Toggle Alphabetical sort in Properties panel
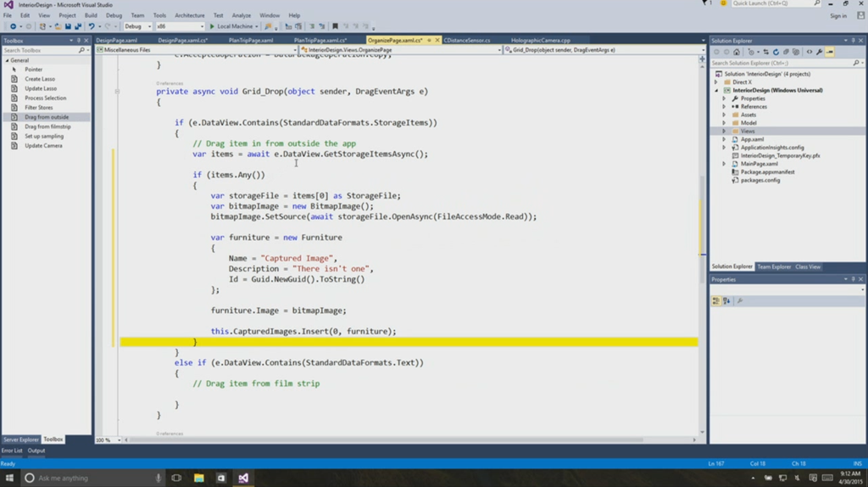 [726, 301]
